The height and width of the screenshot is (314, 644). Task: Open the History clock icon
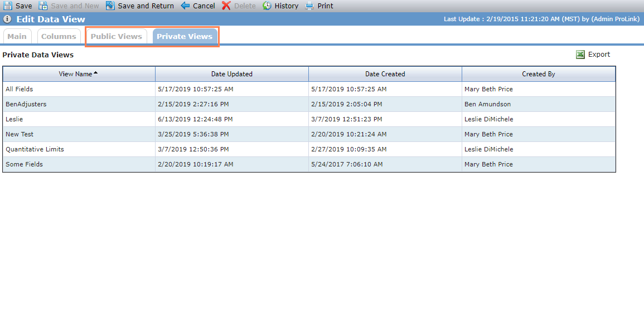(x=267, y=6)
